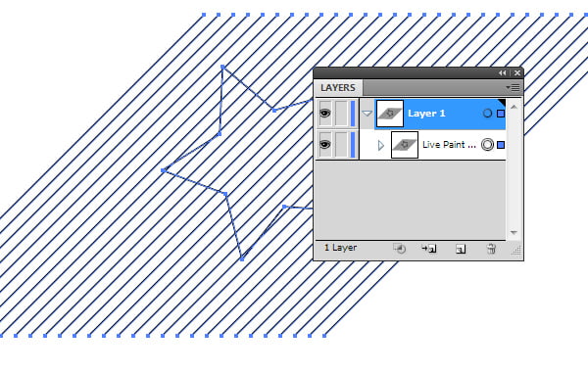Viewport: 588px width, 374px height.
Task: Click Delete Selection trash icon
Action: tap(491, 249)
